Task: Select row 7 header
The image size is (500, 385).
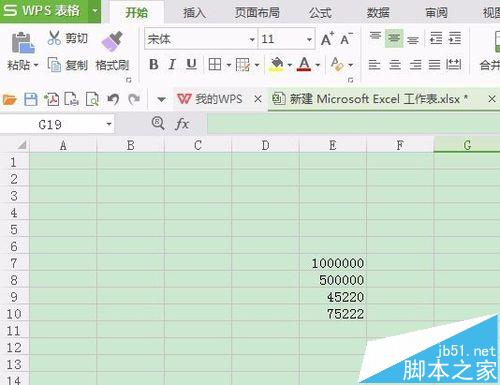Action: [x=13, y=263]
